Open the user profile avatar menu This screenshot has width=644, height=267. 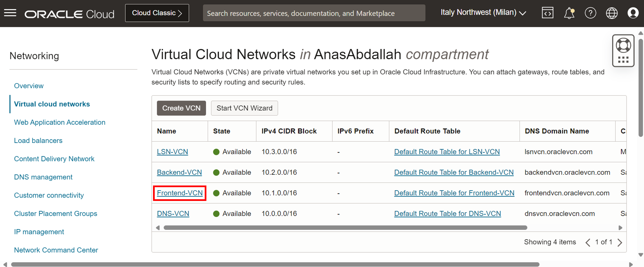(633, 13)
